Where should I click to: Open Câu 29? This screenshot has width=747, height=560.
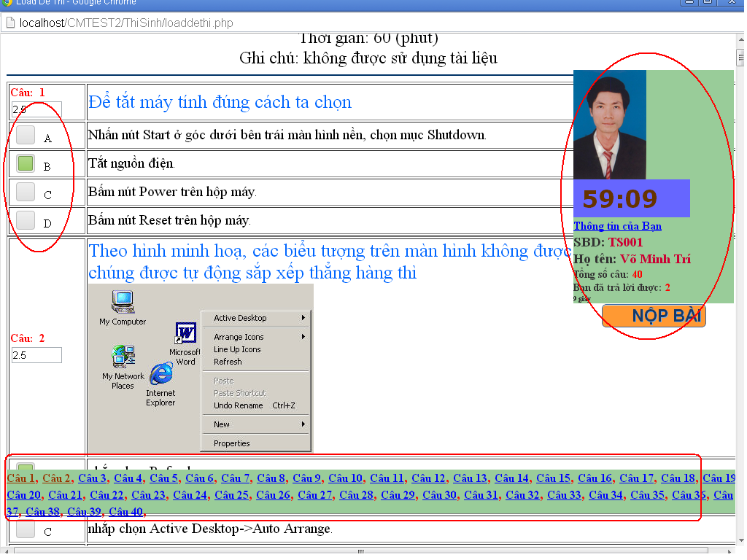point(398,495)
